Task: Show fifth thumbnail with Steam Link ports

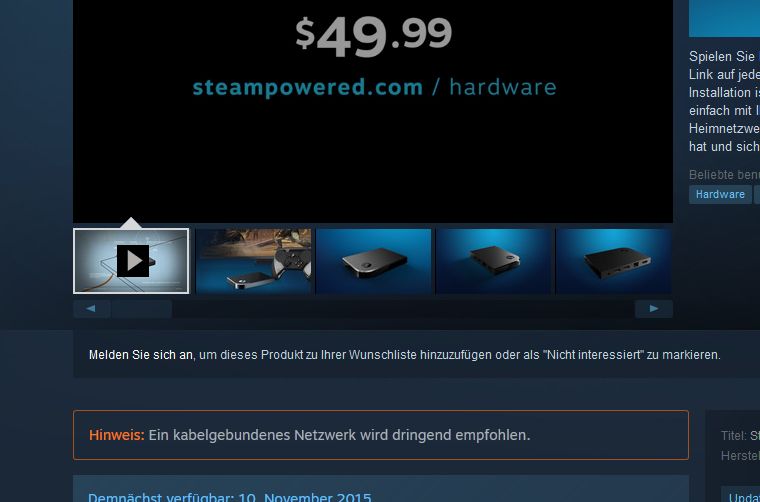Action: [614, 261]
